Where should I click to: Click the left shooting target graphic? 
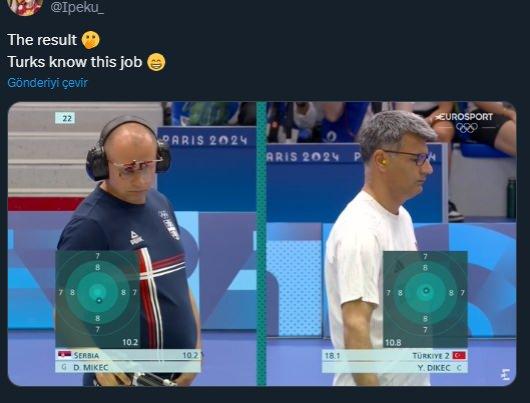(98, 299)
